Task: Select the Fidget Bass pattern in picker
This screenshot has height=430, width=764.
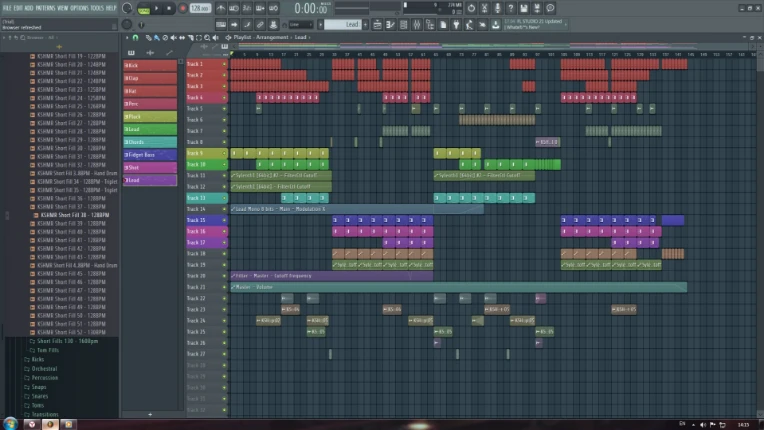Action: pos(150,155)
